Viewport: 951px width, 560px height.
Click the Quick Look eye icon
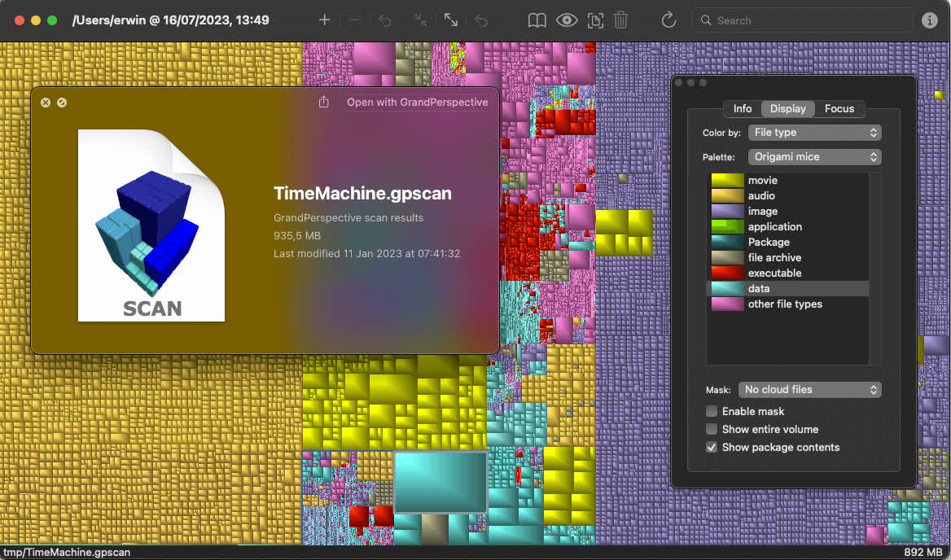click(567, 20)
